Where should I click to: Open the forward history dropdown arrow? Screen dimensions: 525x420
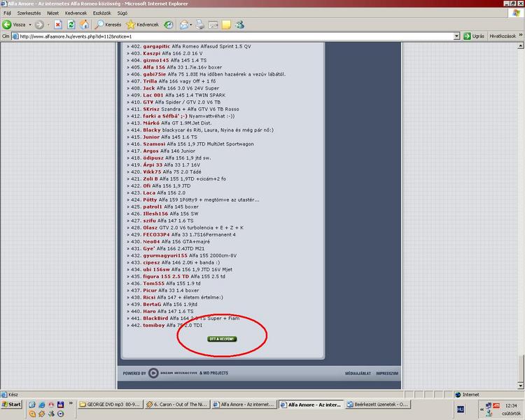click(x=48, y=24)
